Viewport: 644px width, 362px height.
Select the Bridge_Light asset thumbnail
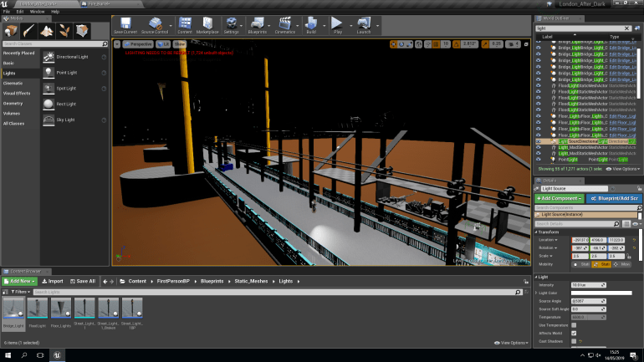(x=13, y=308)
